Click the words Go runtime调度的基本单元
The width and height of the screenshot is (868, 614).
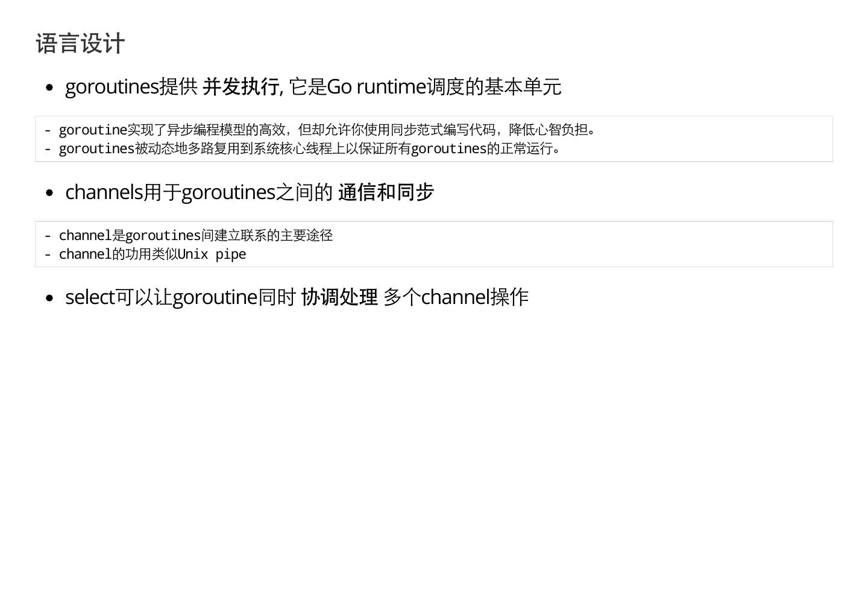click(444, 86)
